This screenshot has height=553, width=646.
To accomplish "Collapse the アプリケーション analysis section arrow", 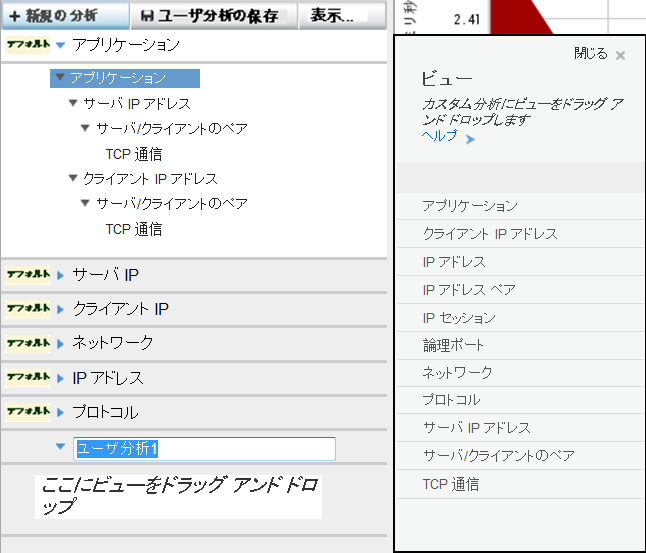I will 61,45.
